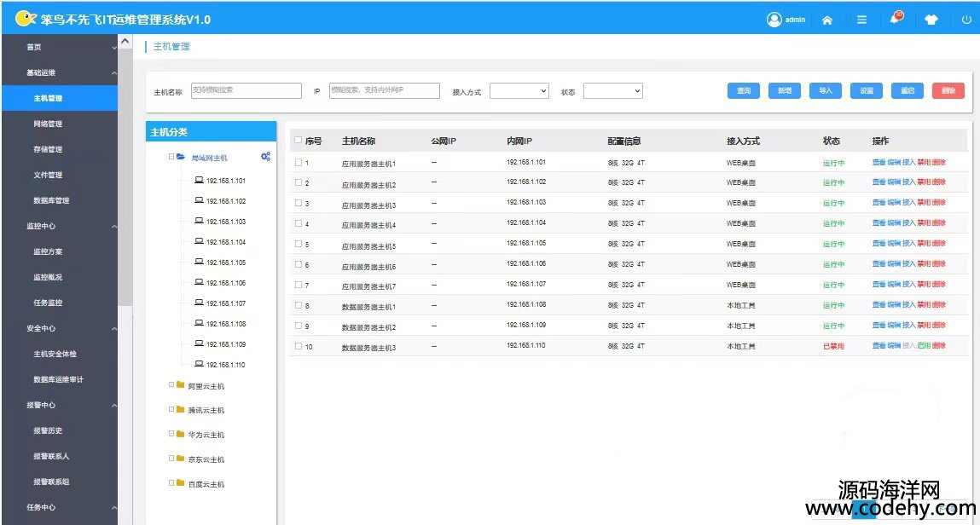Click the 重启 restart button
The image size is (980, 525).
[908, 90]
